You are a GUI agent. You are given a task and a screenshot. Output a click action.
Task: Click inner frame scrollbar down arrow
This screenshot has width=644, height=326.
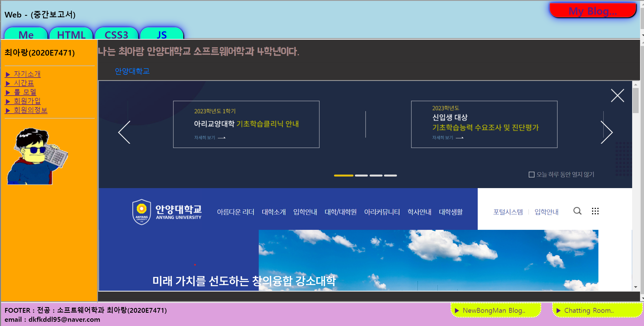point(635,287)
